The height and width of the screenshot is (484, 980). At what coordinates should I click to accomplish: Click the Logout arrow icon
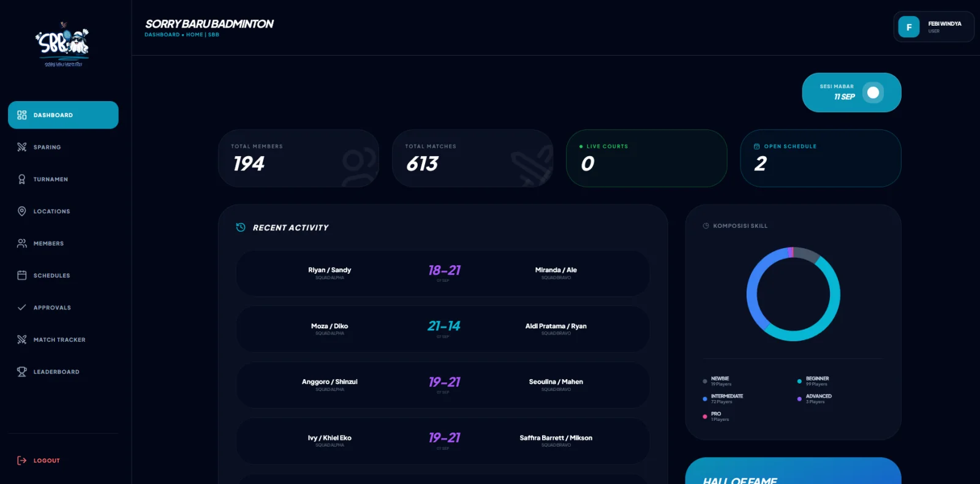pyautogui.click(x=22, y=461)
